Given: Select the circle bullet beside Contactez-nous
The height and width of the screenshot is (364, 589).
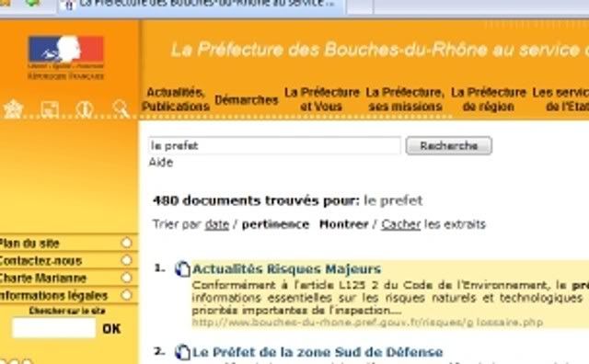Looking at the screenshot, I should (x=127, y=260).
